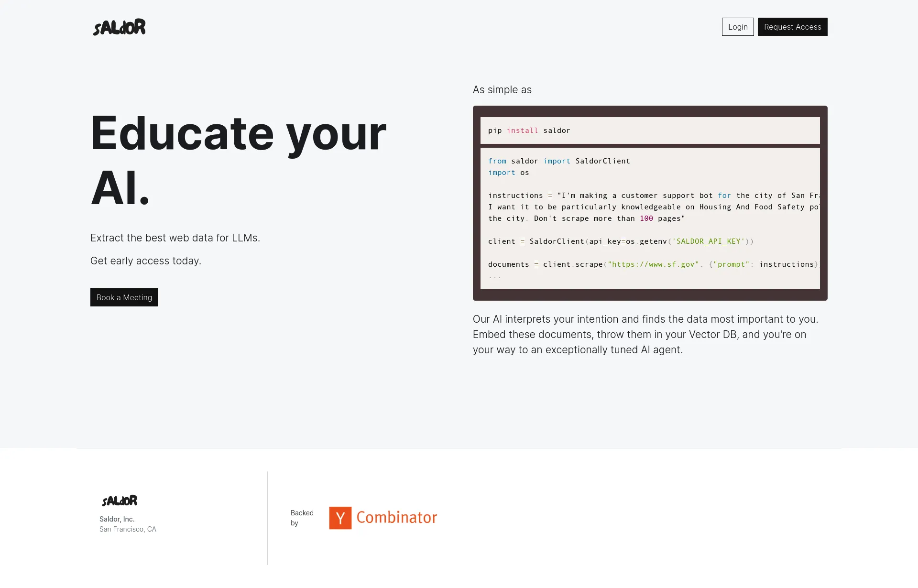918x588 pixels.
Task: Click the 'import os' code line
Action: click(x=509, y=173)
